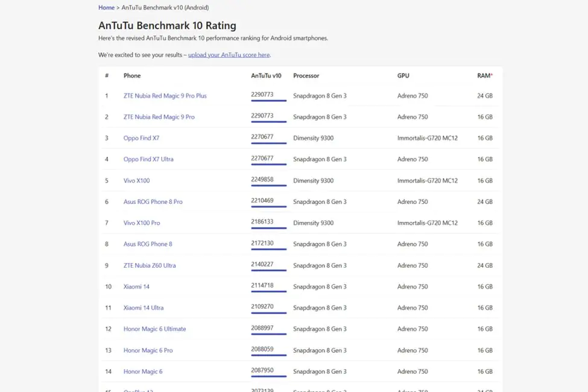The width and height of the screenshot is (588, 392).
Task: Select the score 2140227
Action: tap(262, 264)
